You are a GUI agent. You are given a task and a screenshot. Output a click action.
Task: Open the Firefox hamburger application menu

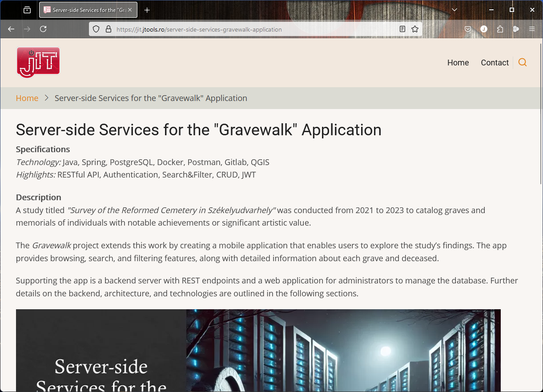[x=532, y=29]
